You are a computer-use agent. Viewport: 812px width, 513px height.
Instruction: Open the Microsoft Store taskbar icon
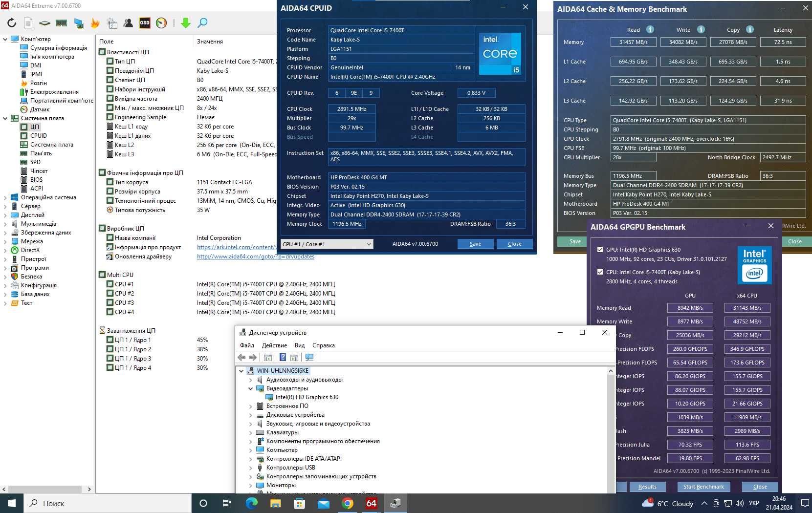point(299,503)
